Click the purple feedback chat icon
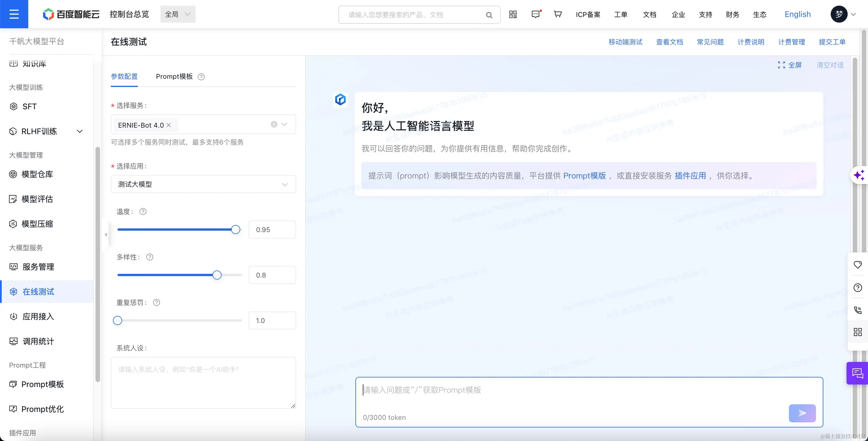The image size is (868, 441). tap(857, 373)
